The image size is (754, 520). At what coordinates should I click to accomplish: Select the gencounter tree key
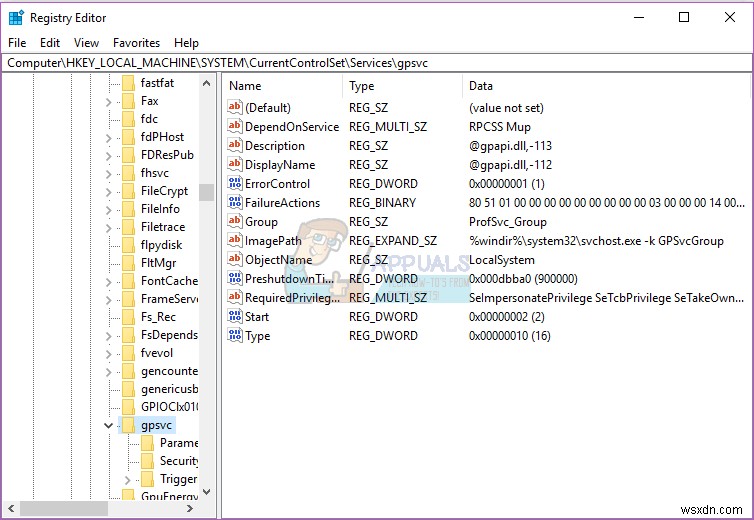(169, 371)
